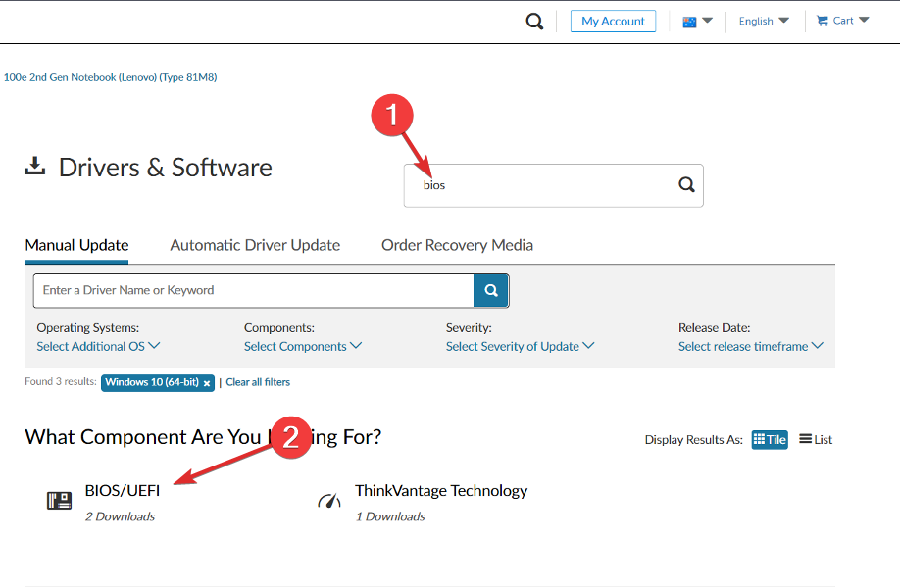Click the ThinkVantage Technology gauge icon
The width and height of the screenshot is (900, 588).
point(329,501)
